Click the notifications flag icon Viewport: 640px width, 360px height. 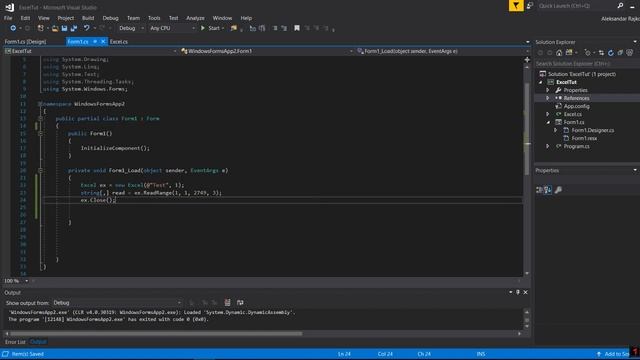pos(516,6)
